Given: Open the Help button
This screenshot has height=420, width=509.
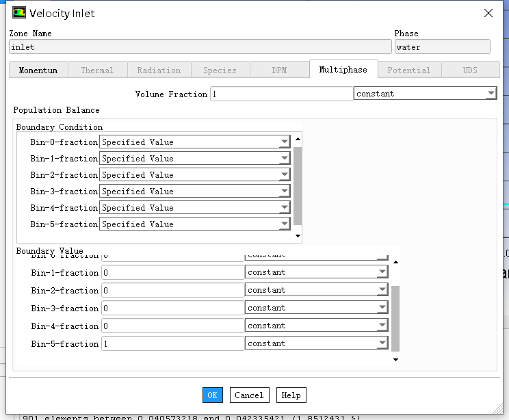Looking at the screenshot, I should click(x=291, y=395).
